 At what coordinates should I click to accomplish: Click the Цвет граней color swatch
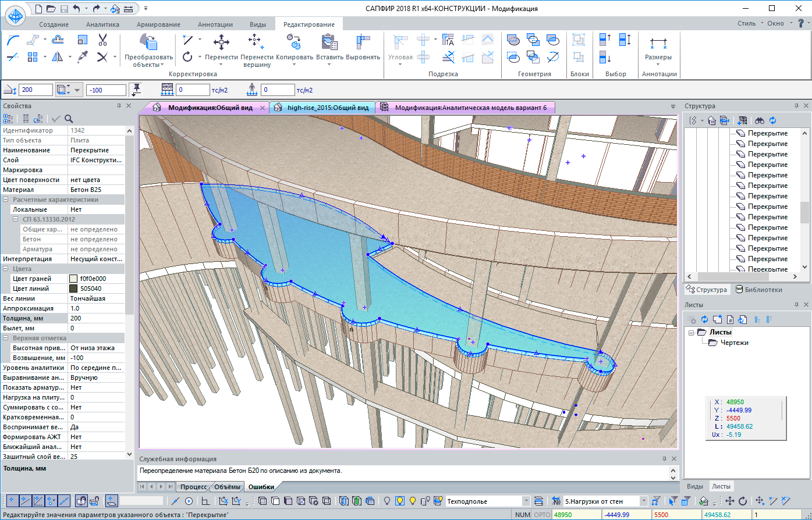point(73,279)
